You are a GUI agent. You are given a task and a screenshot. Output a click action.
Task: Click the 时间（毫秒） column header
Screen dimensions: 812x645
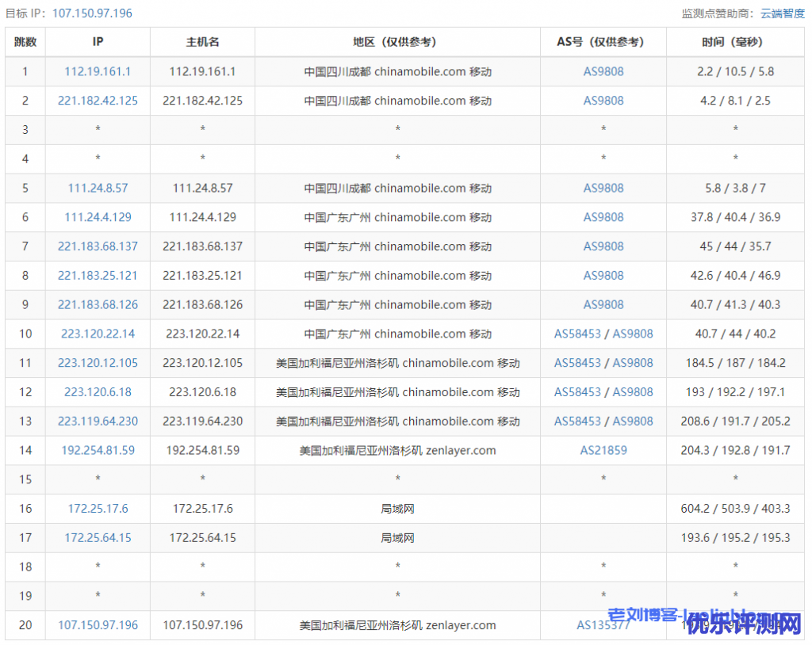(x=735, y=42)
